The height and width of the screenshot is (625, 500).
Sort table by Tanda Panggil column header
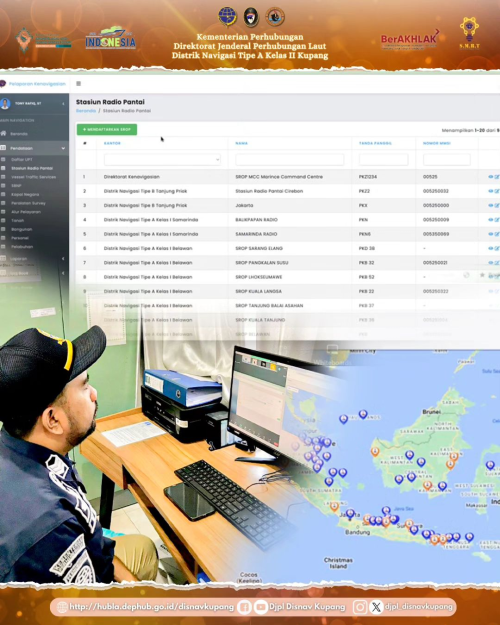375,143
